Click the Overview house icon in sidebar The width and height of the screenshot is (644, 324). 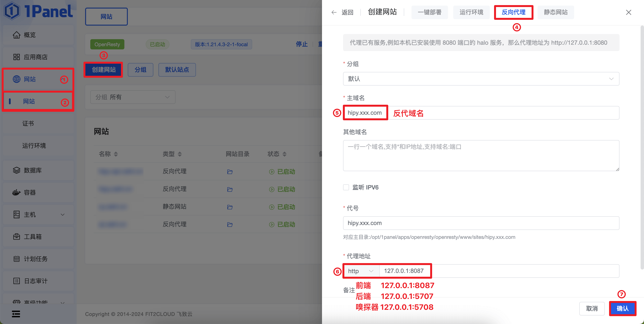pyautogui.click(x=16, y=35)
